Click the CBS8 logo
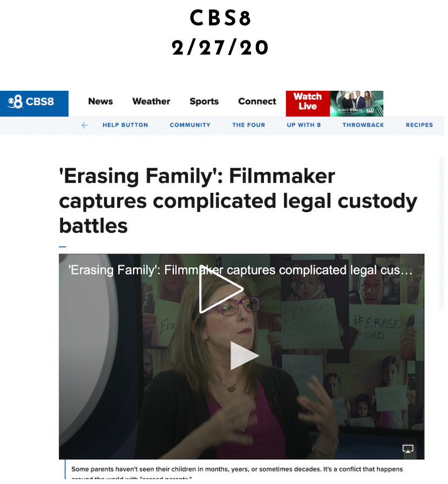This screenshot has width=448, height=484. point(31,102)
